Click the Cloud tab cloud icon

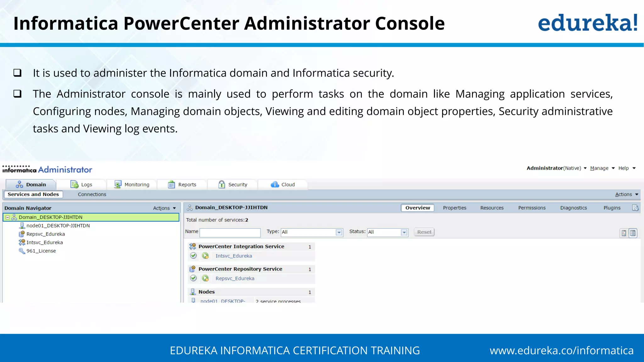[x=275, y=184]
